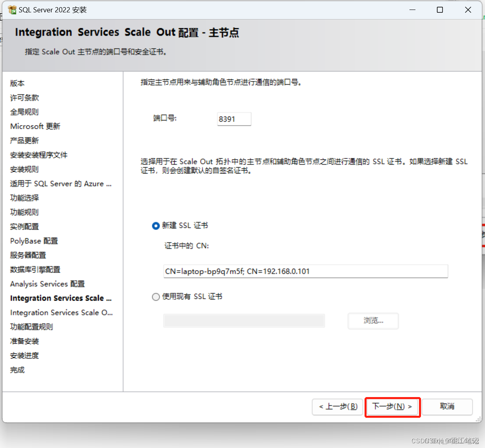Select the 安装规则 step in the sidebar

coord(25,169)
